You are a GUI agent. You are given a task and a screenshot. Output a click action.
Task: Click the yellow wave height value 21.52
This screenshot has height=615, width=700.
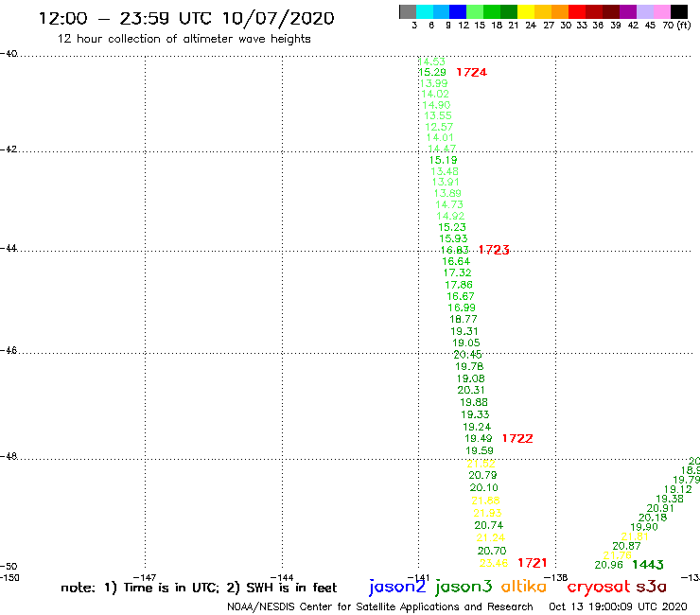481,464
